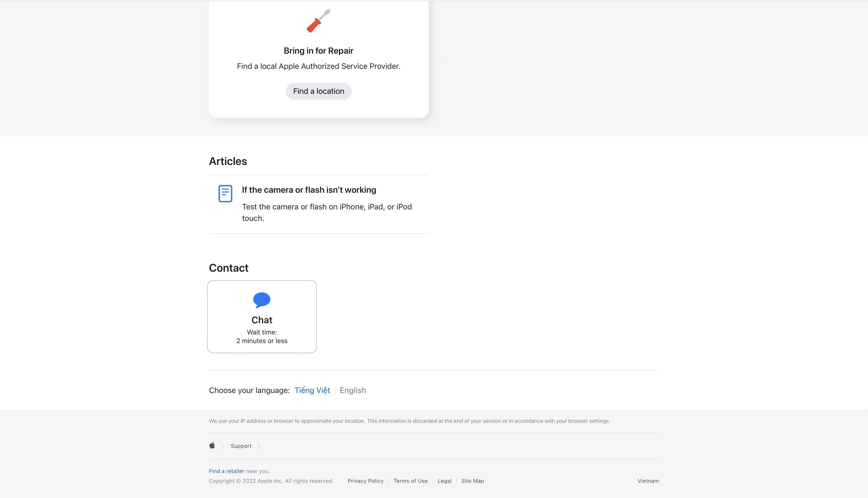Click the blue chat bubble icon

(262, 300)
